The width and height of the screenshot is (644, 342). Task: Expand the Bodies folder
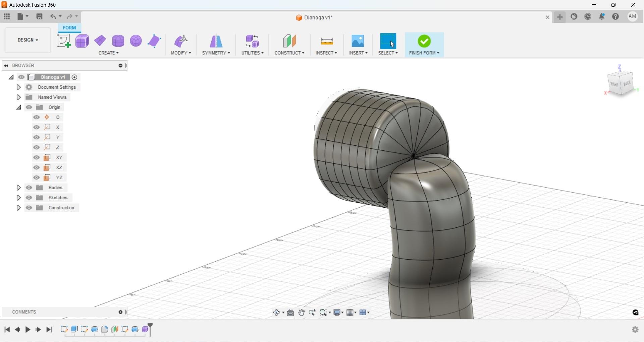pyautogui.click(x=18, y=188)
